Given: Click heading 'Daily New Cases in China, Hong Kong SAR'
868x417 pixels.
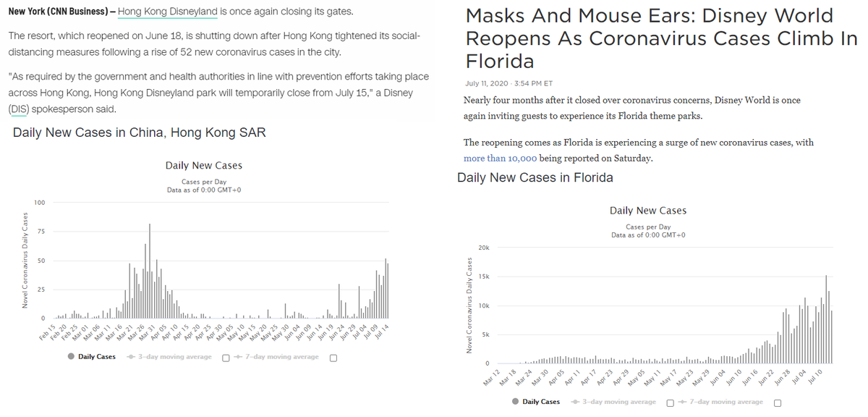Looking at the screenshot, I should pos(140,132).
